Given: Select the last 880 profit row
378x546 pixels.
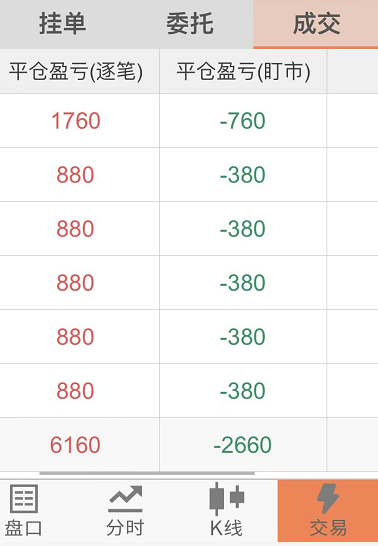Looking at the screenshot, I should 189,391.
